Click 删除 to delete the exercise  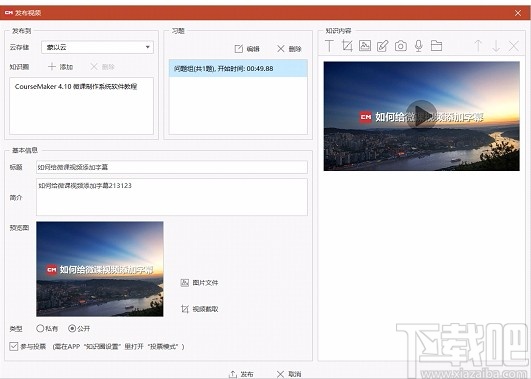point(289,49)
